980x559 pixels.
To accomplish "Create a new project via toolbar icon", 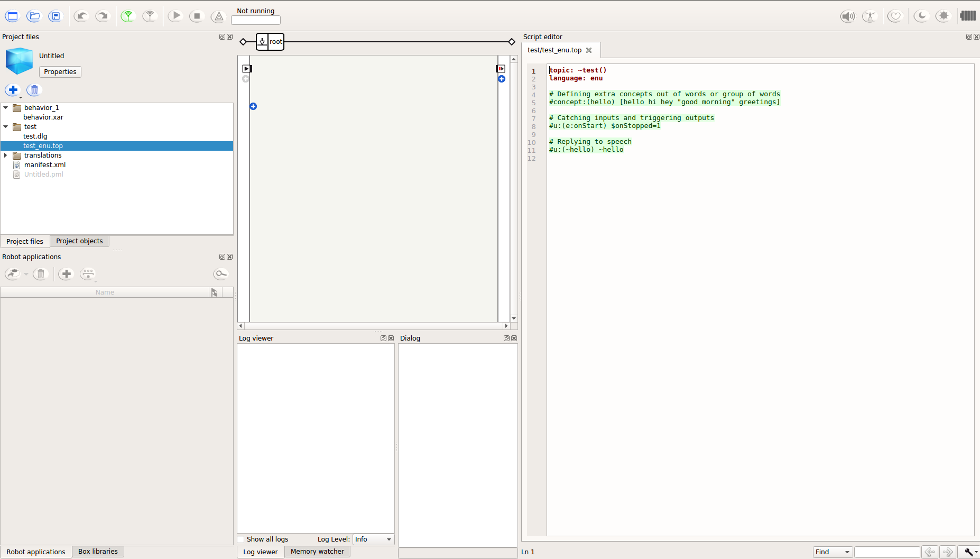I will 12,16.
